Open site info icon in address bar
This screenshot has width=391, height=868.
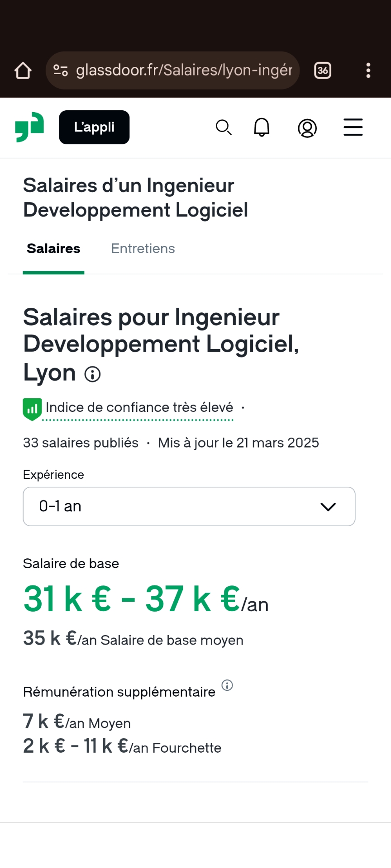(x=61, y=71)
